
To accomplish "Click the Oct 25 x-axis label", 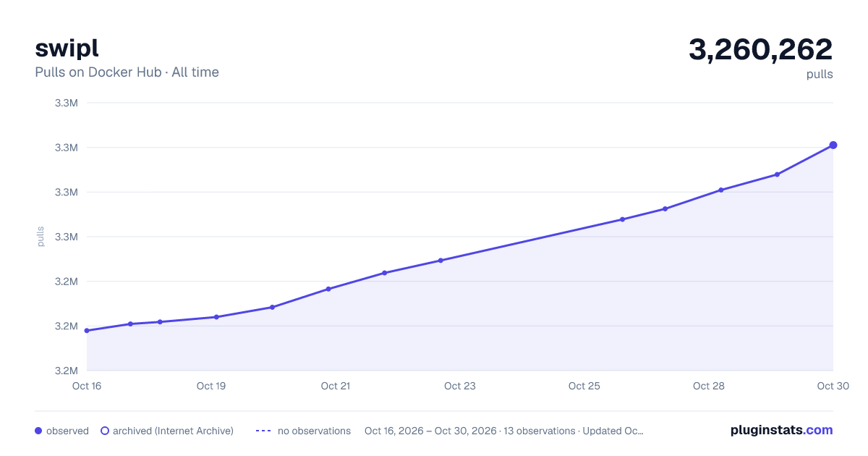I will point(584,386).
